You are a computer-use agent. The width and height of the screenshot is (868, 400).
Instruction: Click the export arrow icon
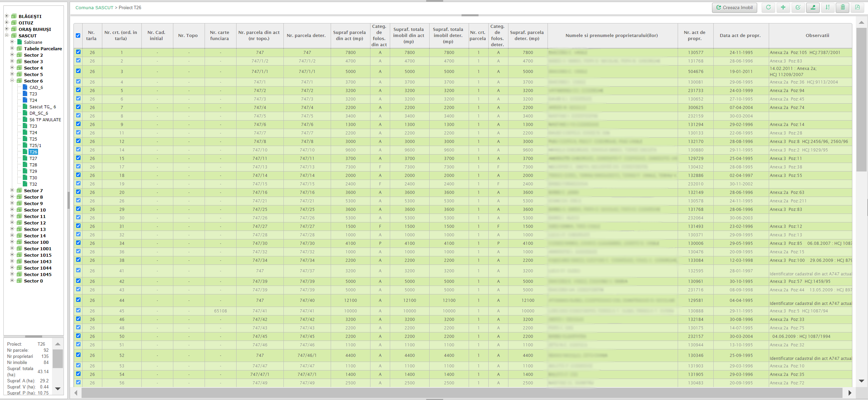pos(813,7)
